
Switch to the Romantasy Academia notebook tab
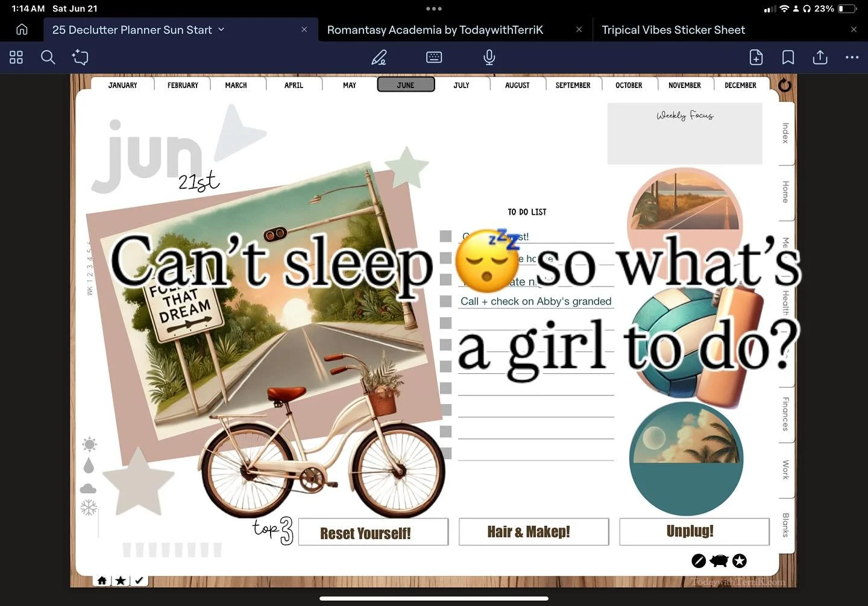pos(435,29)
